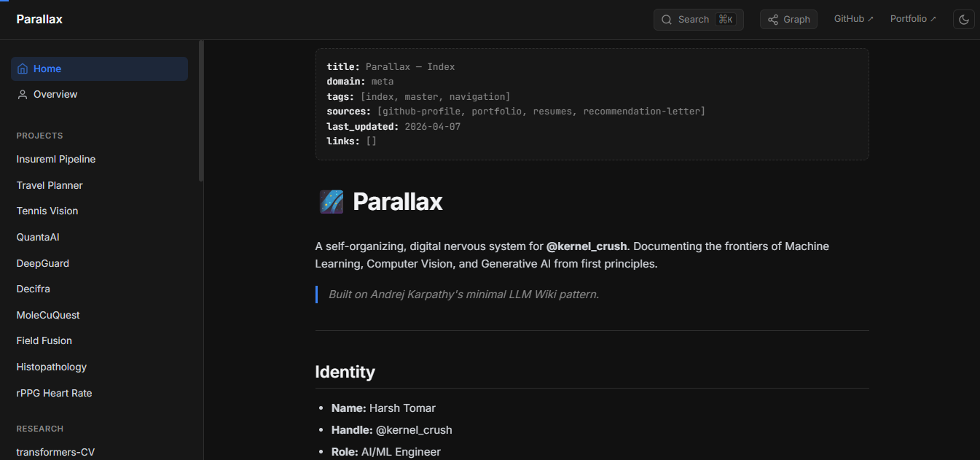Image resolution: width=980 pixels, height=460 pixels.
Task: Click the Parallax site title
Action: [39, 20]
